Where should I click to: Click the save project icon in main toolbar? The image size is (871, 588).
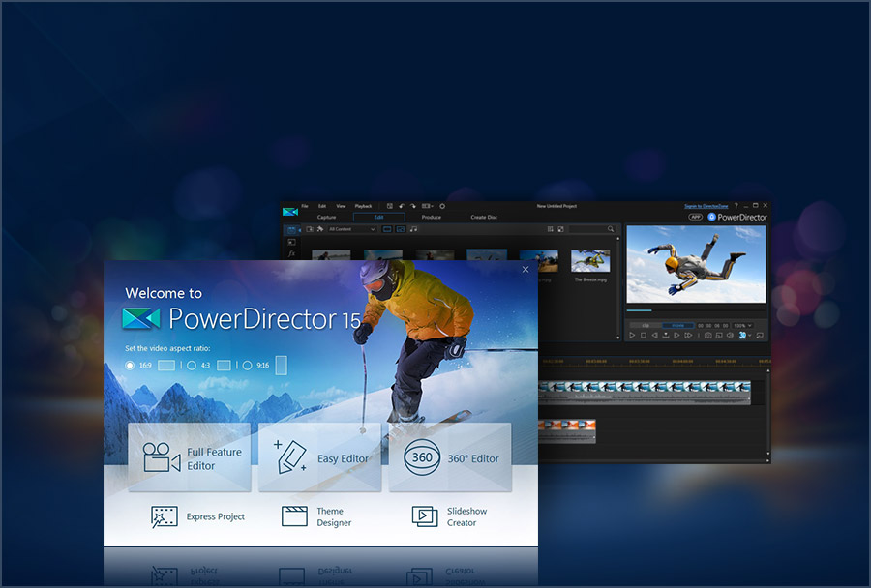coord(390,206)
